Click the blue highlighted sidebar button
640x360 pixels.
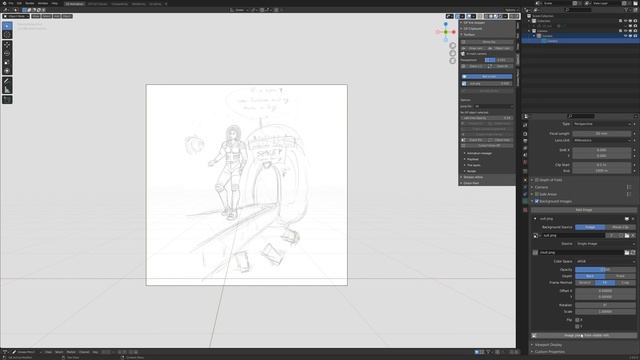487,76
